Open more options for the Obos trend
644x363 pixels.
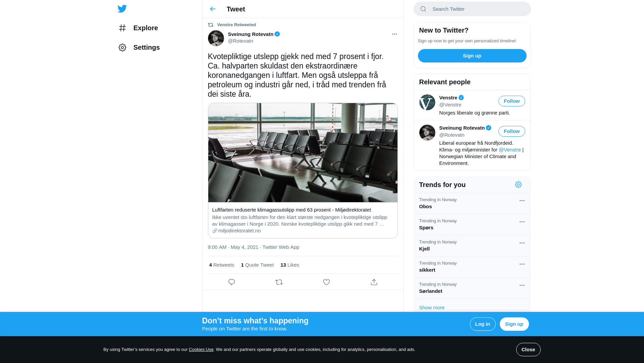pos(522,200)
